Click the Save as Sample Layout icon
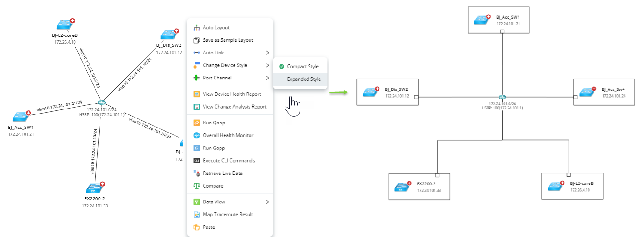Image resolution: width=644 pixels, height=237 pixels. coord(197,40)
